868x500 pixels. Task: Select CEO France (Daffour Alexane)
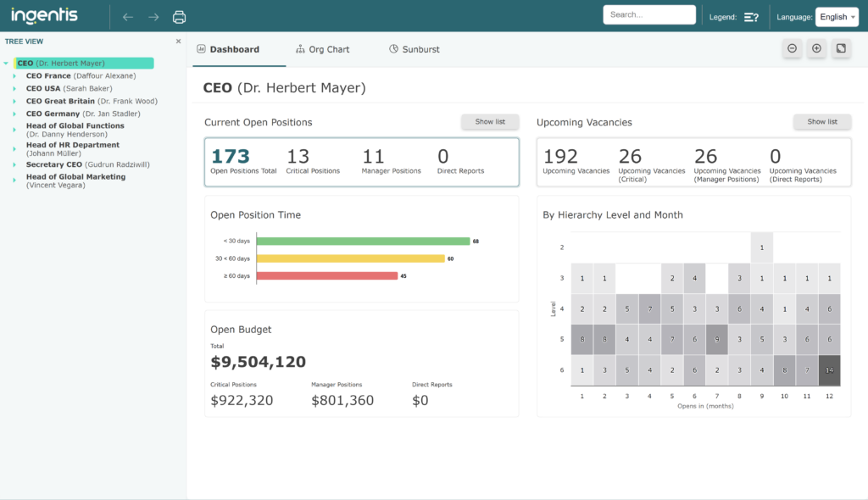pos(81,76)
